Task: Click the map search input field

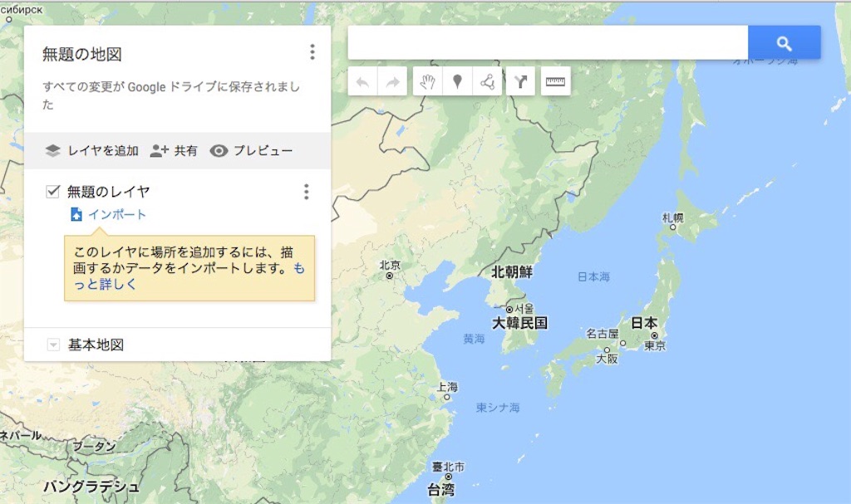Action: 548,42
